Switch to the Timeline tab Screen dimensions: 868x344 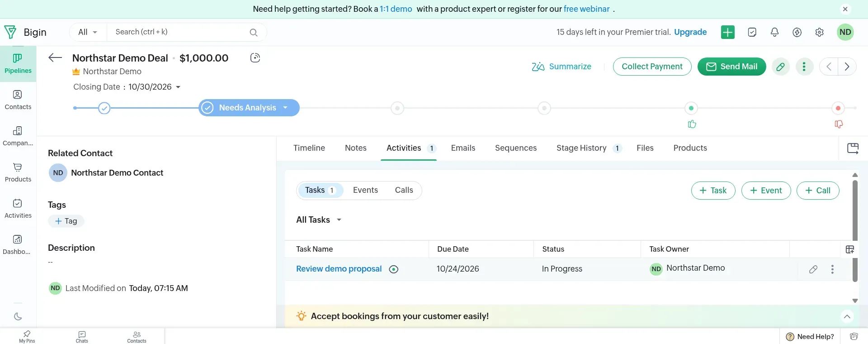309,148
